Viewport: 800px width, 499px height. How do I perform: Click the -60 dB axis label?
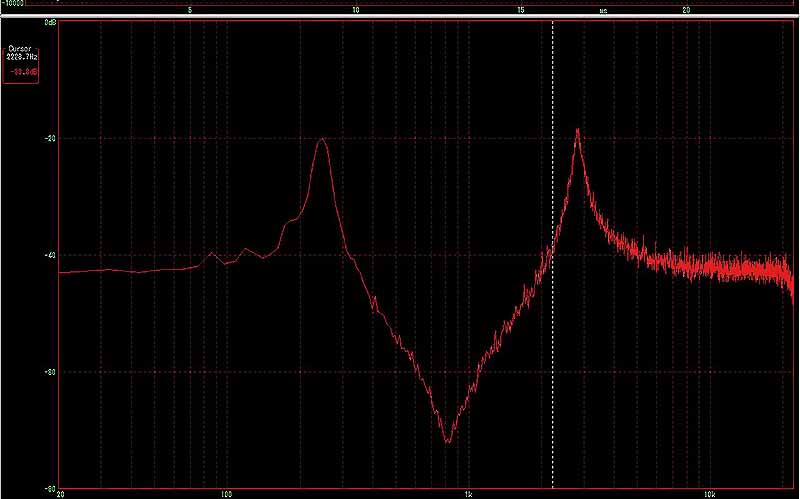point(49,372)
